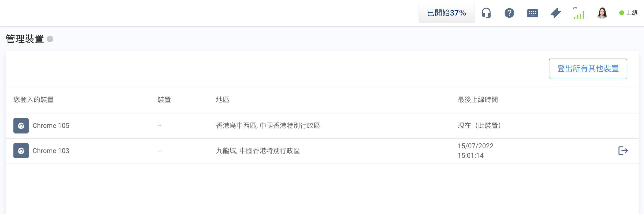Image resolution: width=644 pixels, height=214 pixels.
Task: Click the info icon beside 管理裝置
Action: pyautogui.click(x=50, y=39)
